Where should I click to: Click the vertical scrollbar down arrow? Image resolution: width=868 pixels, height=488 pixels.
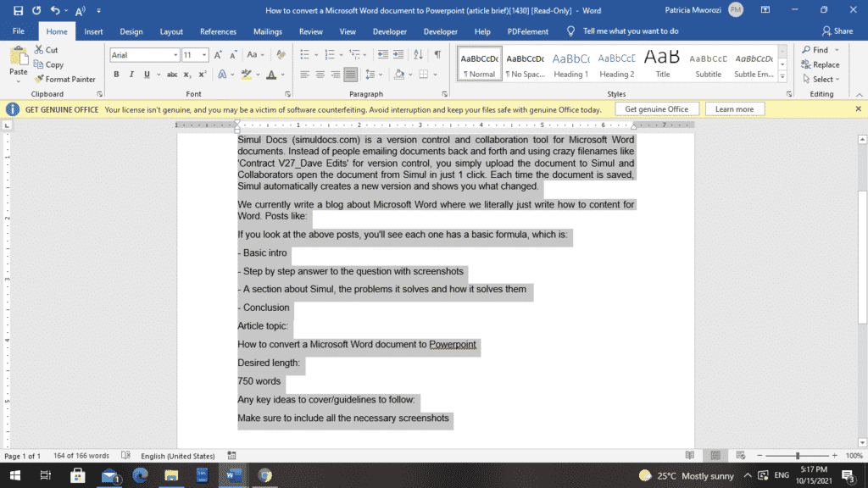point(862,442)
